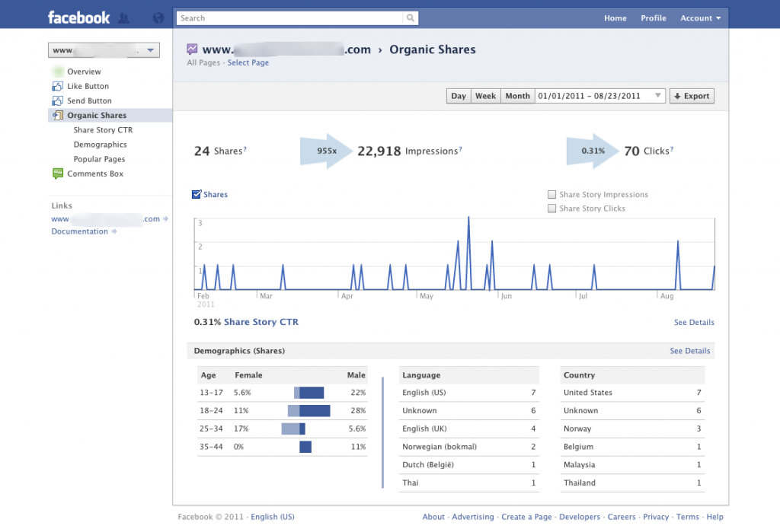Click the friend requests icon beside Facebook logo

click(123, 18)
